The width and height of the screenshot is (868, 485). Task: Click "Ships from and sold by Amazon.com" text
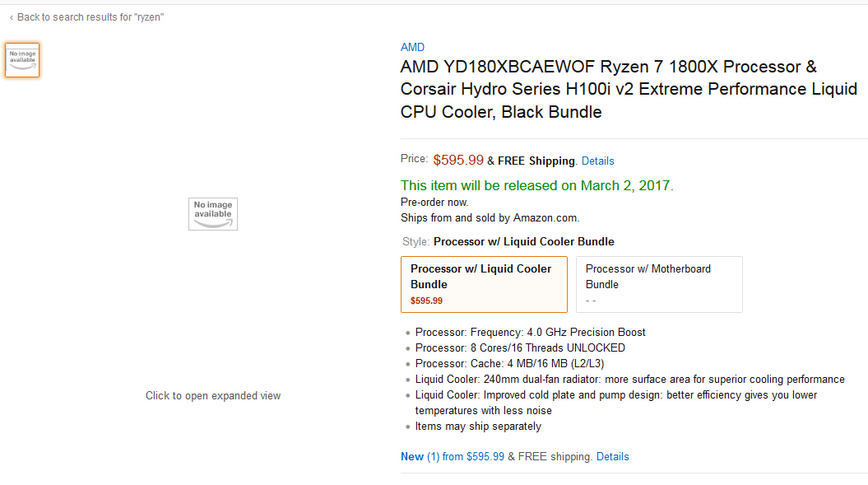point(490,218)
